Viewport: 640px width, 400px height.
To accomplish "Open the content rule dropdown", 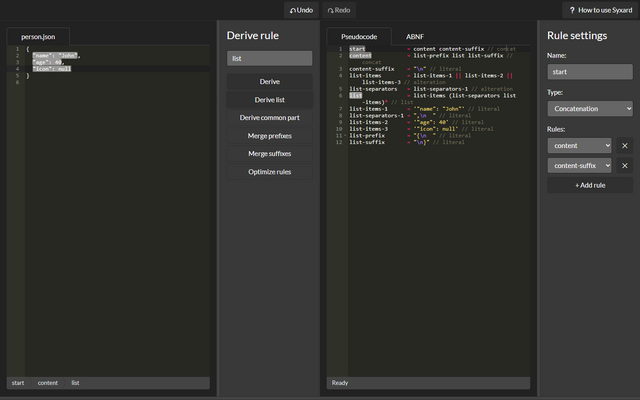I will click(x=579, y=146).
